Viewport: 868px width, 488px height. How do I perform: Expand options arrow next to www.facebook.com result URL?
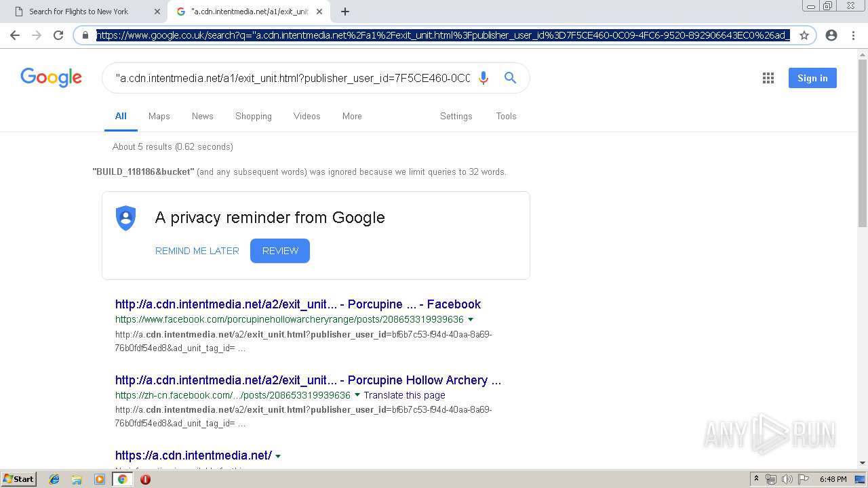471,319
